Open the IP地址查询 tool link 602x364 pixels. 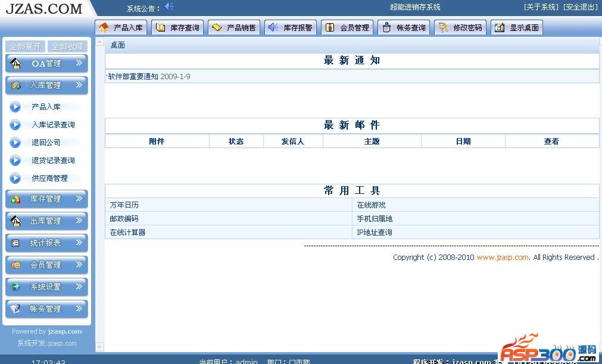[375, 232]
